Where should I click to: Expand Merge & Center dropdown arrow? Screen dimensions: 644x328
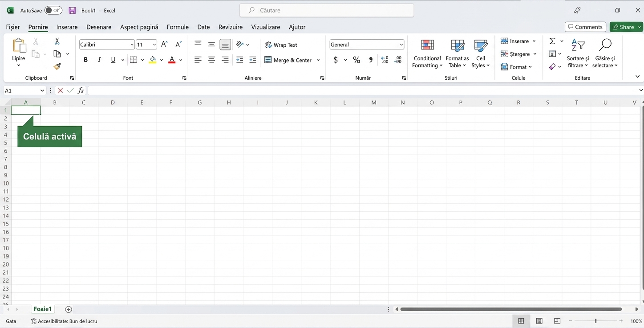click(x=318, y=60)
